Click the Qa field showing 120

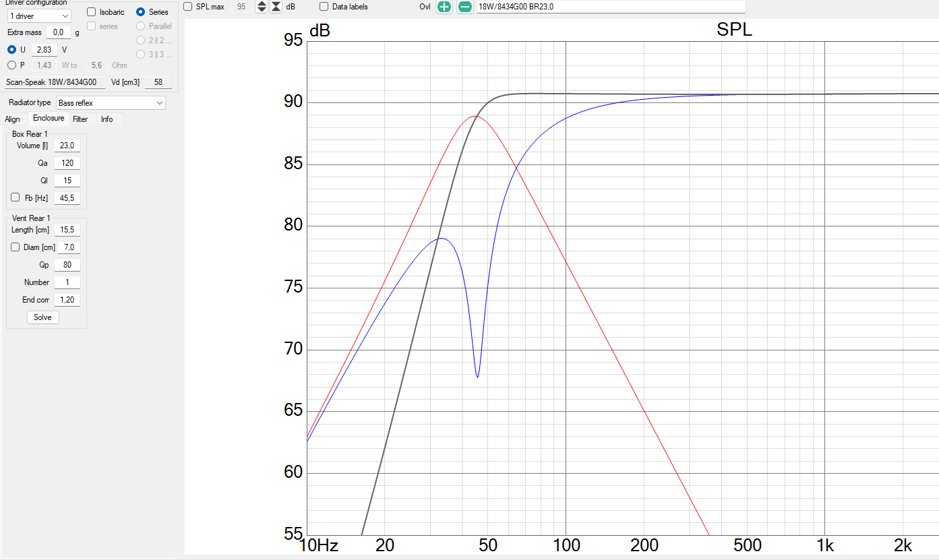pos(67,163)
